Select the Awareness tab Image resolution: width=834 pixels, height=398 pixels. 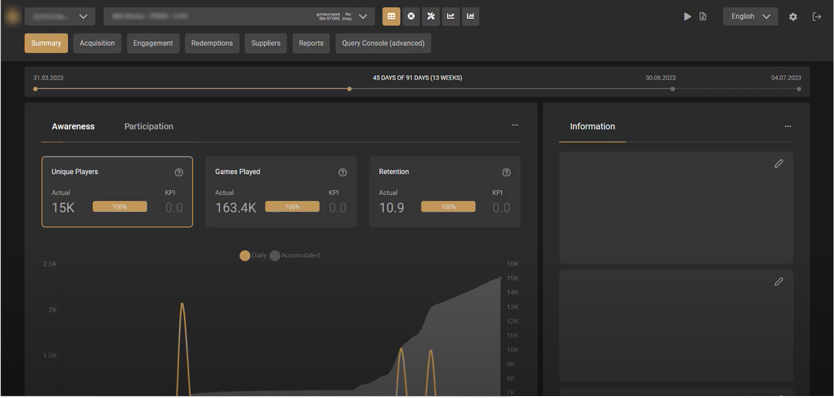[73, 126]
